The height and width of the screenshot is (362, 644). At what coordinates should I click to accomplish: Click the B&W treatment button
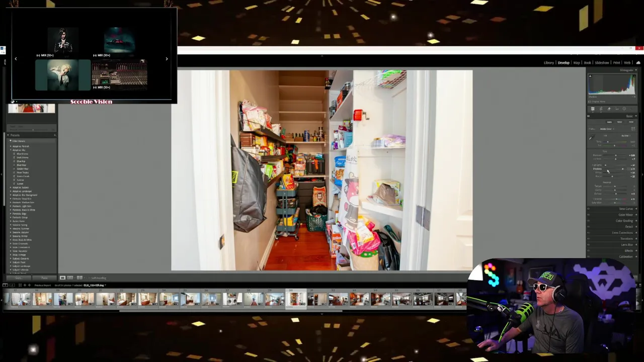[620, 122]
